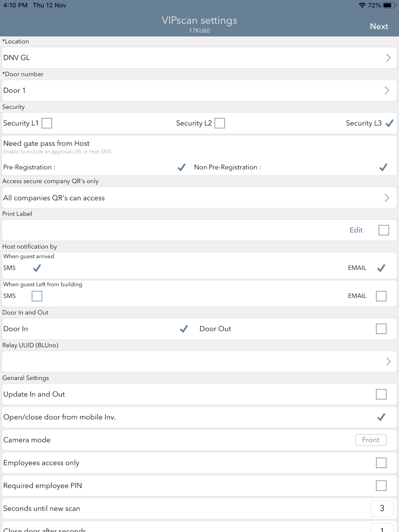
Task: Enable SMS when guest left building
Action: [37, 296]
